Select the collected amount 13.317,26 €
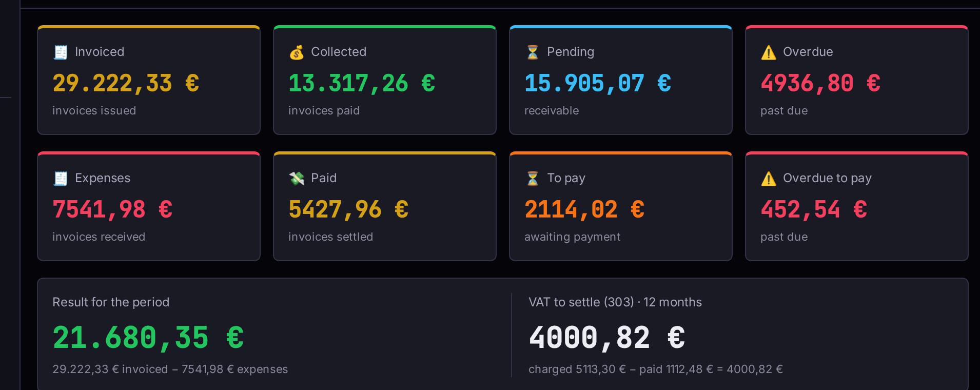 362,83
